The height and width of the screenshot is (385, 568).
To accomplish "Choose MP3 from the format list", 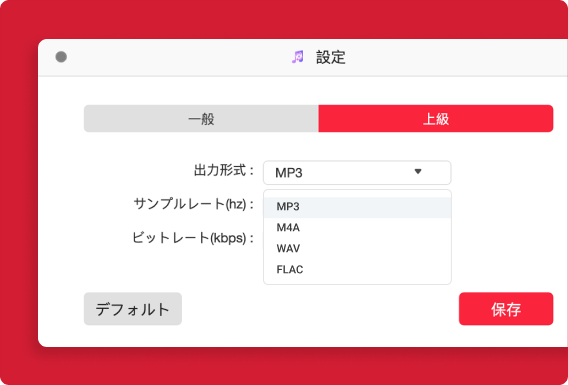I will (x=357, y=207).
